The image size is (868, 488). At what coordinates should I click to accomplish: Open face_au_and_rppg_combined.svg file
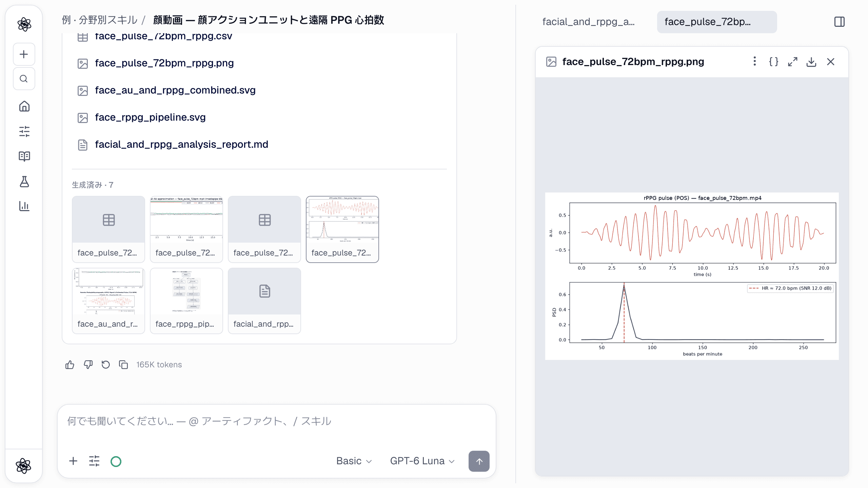tap(175, 90)
